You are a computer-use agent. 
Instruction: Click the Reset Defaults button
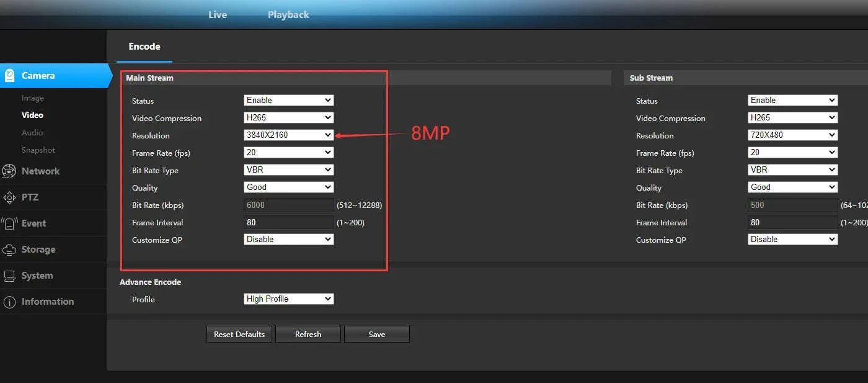point(239,335)
